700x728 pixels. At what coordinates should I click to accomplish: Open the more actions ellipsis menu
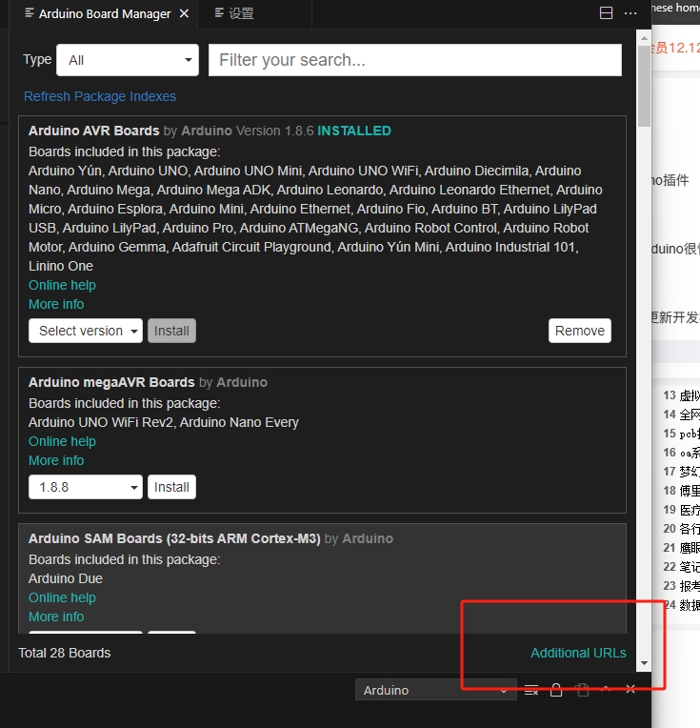[x=630, y=13]
